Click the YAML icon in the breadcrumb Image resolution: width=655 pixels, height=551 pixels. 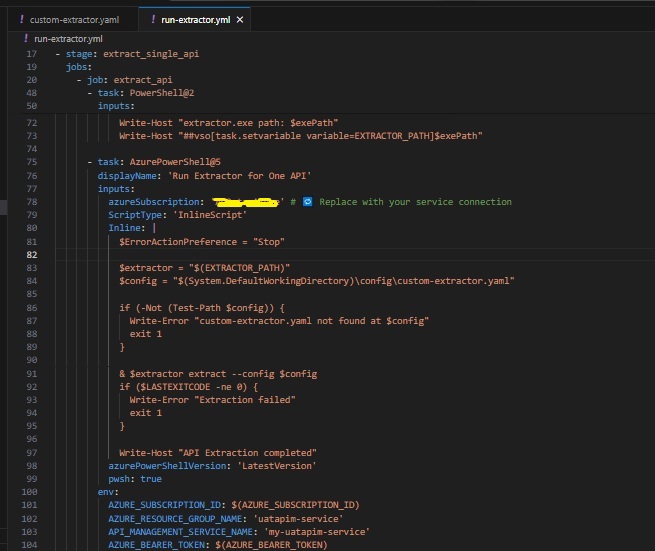click(x=26, y=38)
